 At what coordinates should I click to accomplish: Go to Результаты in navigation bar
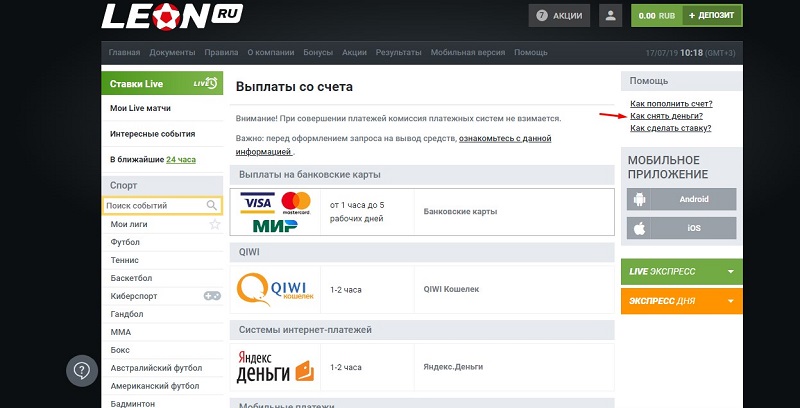tap(398, 52)
